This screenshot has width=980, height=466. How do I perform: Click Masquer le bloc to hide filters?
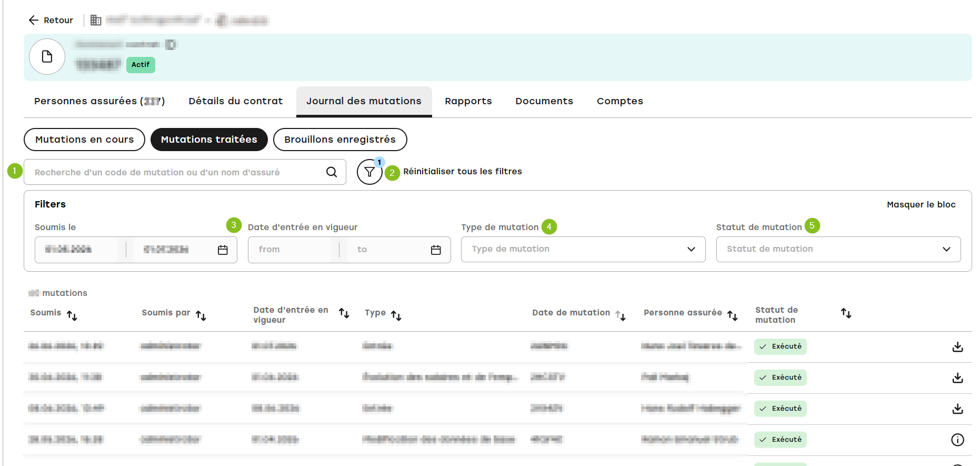click(921, 205)
